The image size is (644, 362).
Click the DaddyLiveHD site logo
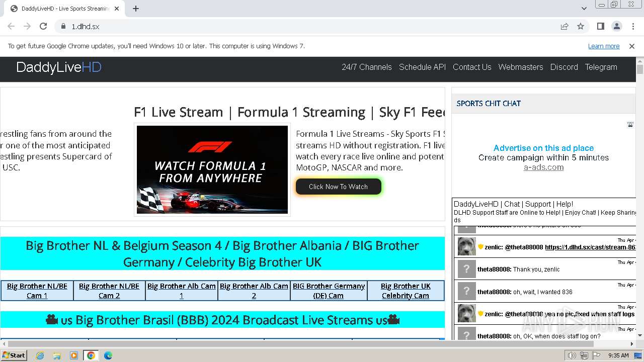click(x=59, y=67)
